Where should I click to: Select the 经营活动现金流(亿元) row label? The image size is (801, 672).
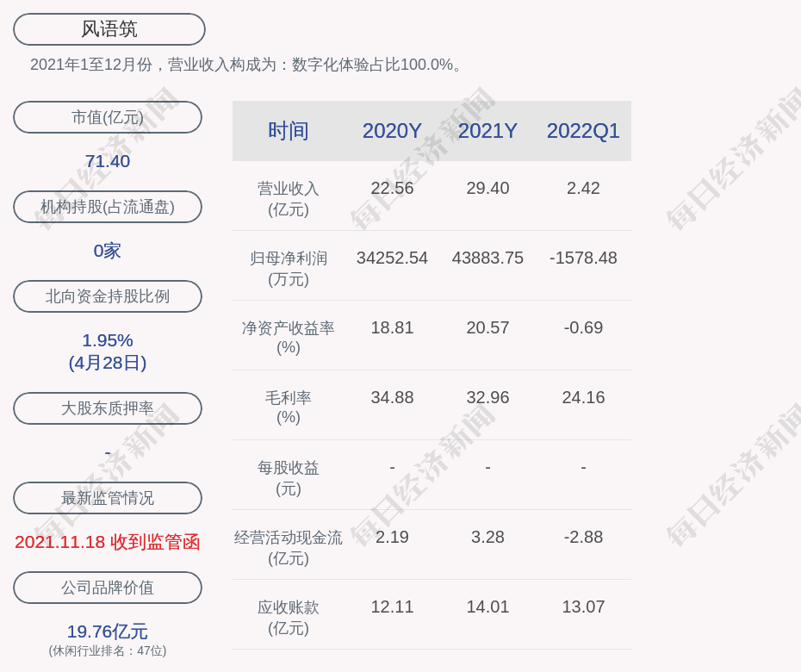[x=289, y=547]
